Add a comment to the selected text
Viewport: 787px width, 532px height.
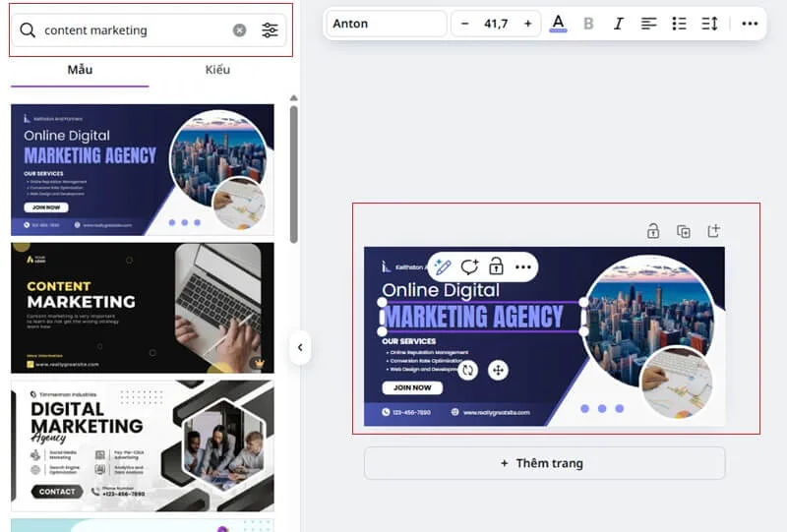tap(470, 267)
